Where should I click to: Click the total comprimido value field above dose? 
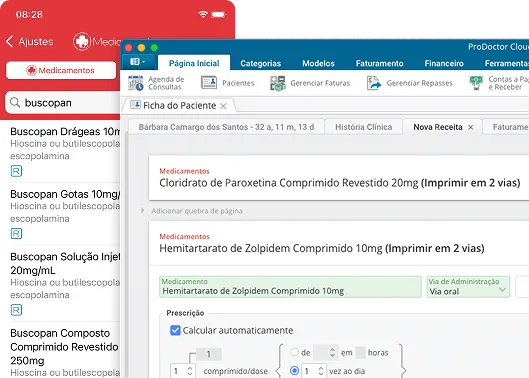[209, 354]
